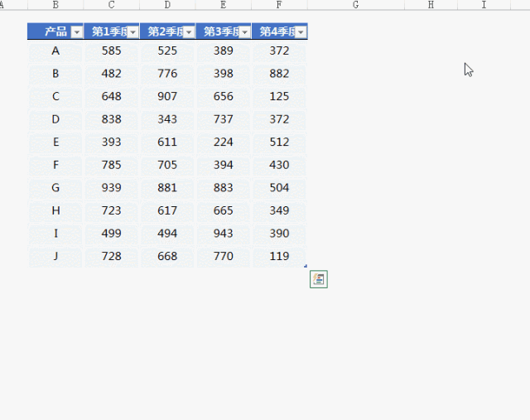530x420 pixels.
Task: Select product cell G in the table
Action: (x=55, y=188)
